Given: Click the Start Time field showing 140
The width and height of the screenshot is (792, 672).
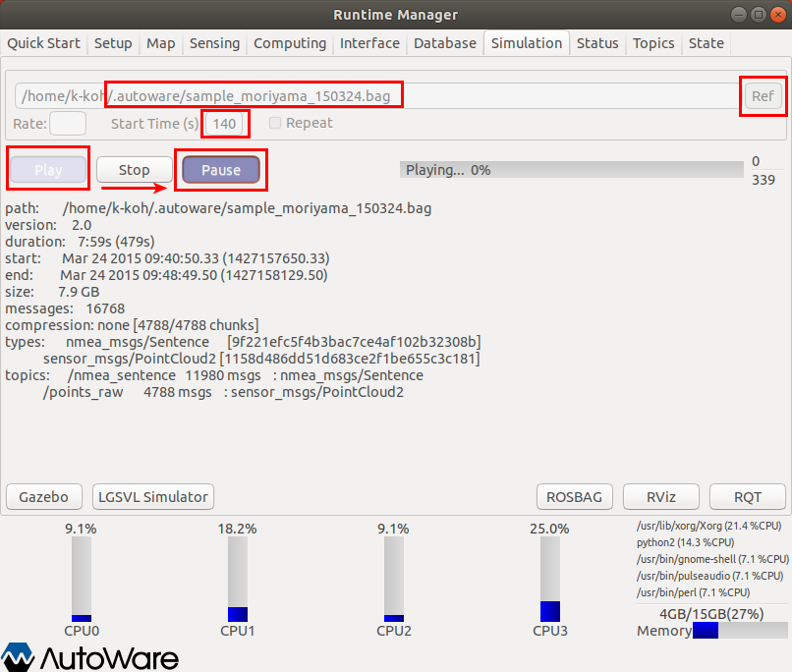Looking at the screenshot, I should pyautogui.click(x=224, y=124).
